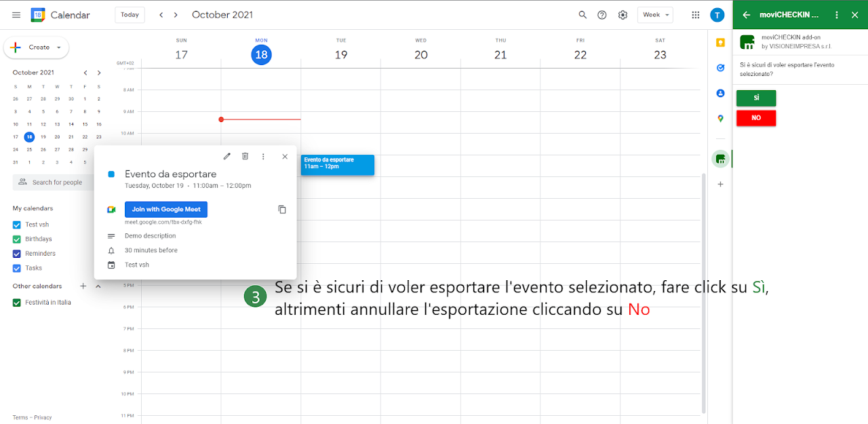This screenshot has width=868, height=424.
Task: Select Saturday 23 day header
Action: point(660,55)
